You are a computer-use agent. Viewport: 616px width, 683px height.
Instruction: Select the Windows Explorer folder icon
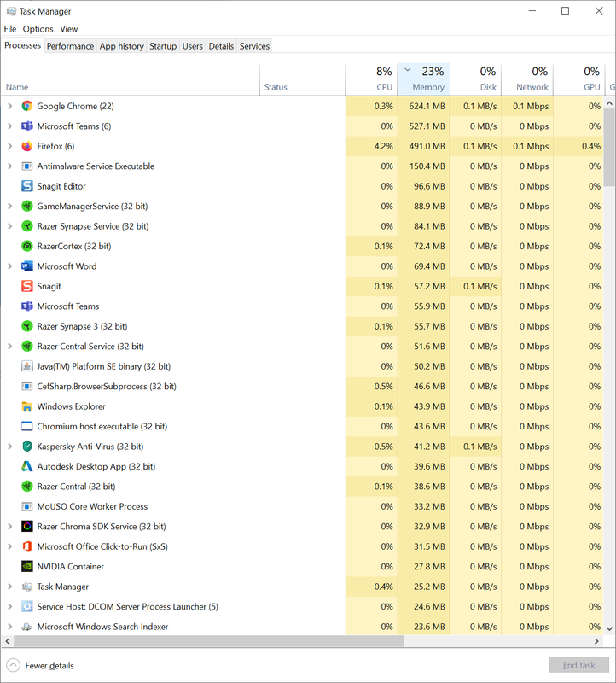pos(27,406)
